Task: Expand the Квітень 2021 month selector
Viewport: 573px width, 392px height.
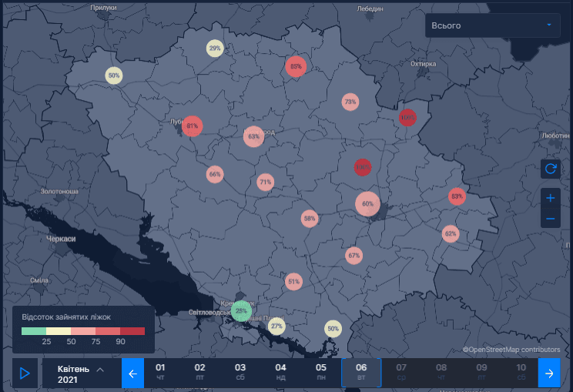Action: 82,373
